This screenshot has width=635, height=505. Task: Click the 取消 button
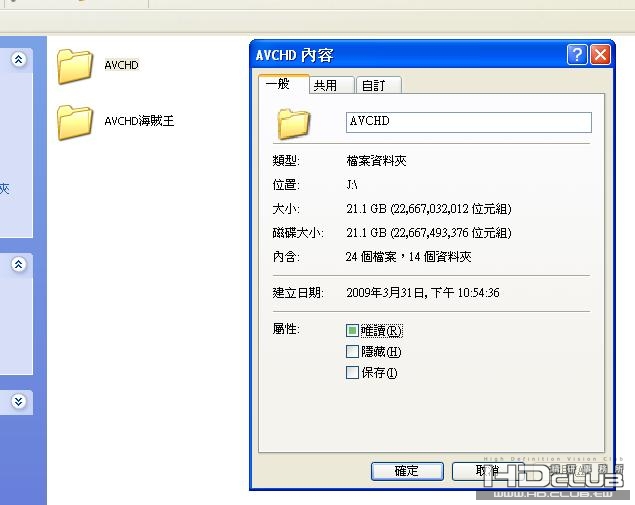pos(487,471)
